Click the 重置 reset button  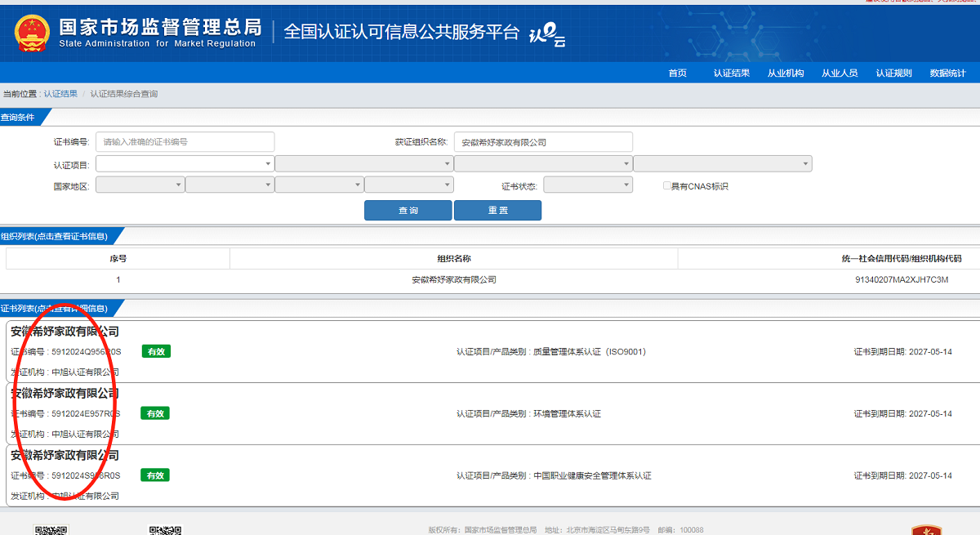pos(497,211)
